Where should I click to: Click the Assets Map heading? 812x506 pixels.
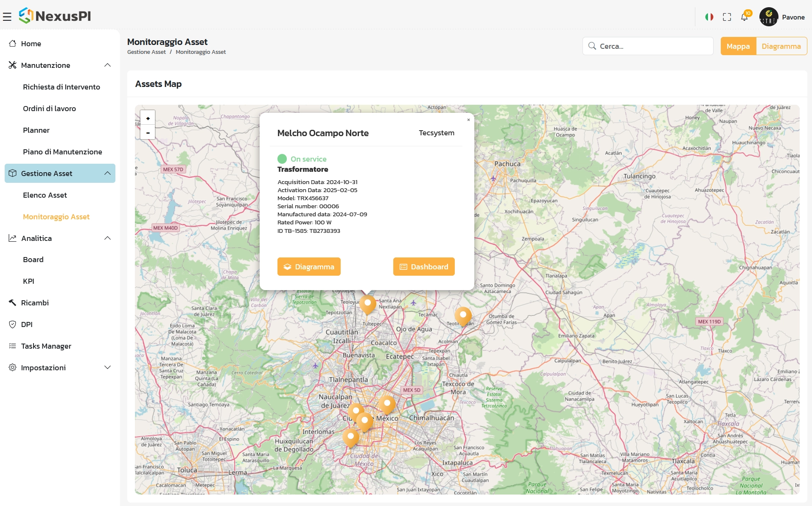[x=158, y=84]
